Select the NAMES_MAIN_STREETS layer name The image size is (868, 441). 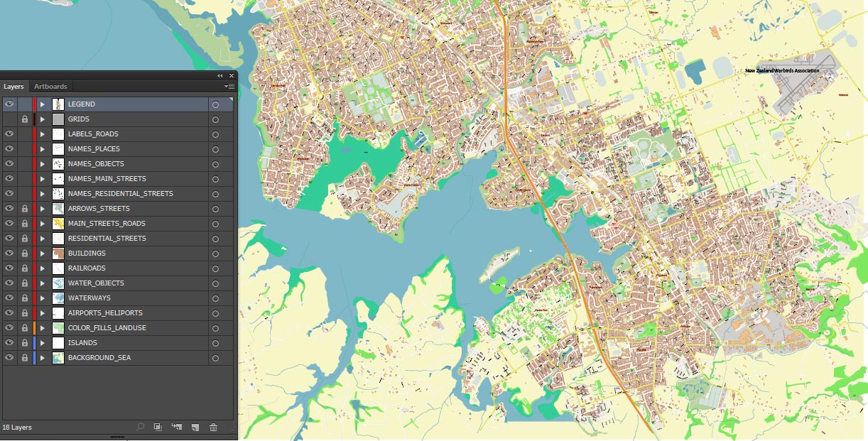click(107, 179)
